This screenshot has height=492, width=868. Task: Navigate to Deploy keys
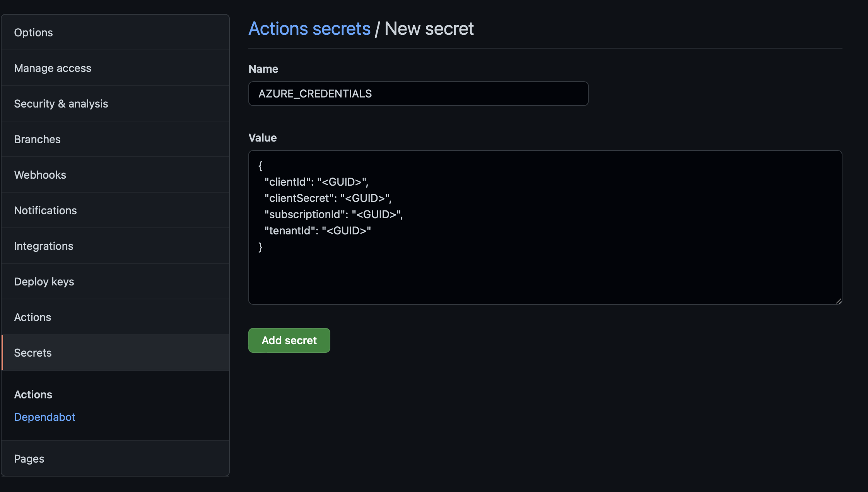(x=44, y=281)
